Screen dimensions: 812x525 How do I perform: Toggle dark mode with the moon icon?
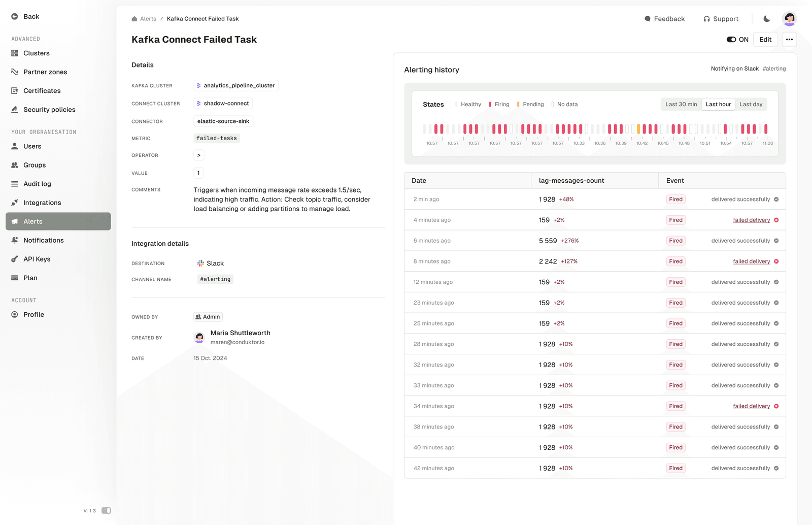pos(766,18)
